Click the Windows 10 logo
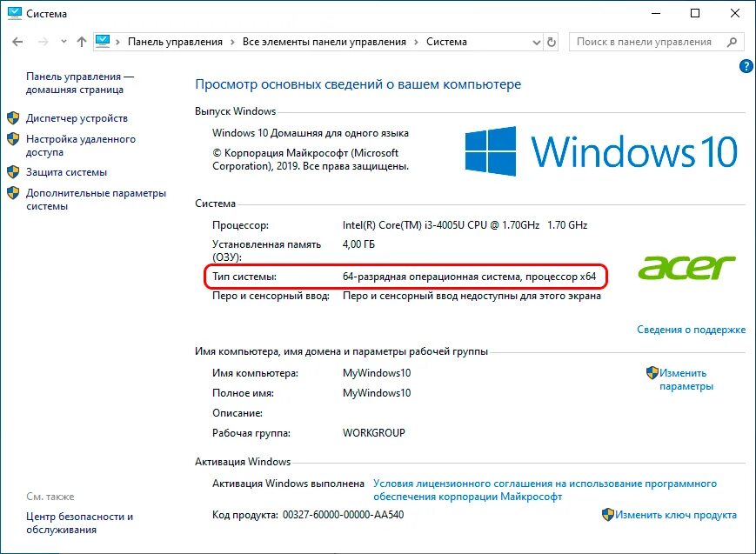The image size is (756, 554). click(601, 151)
